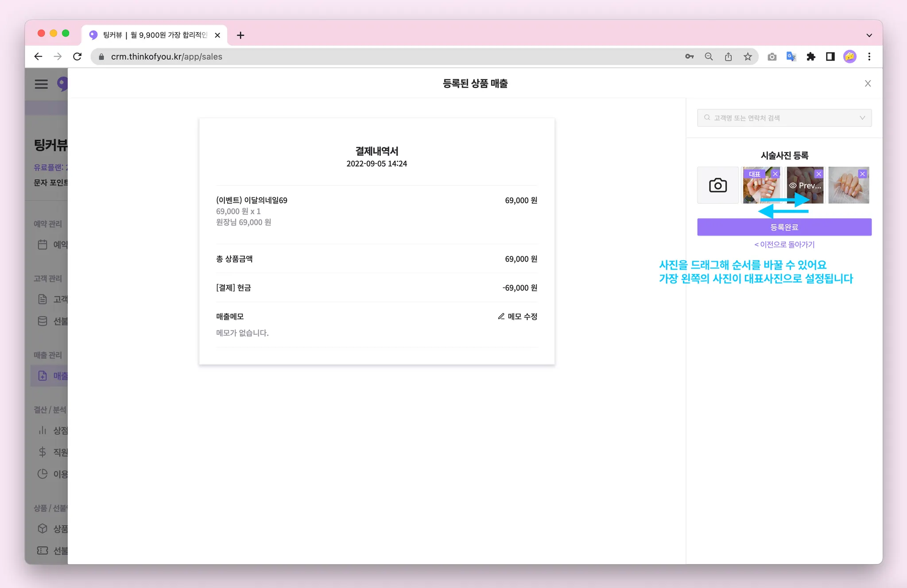Click the camera icon to add photo

717,185
